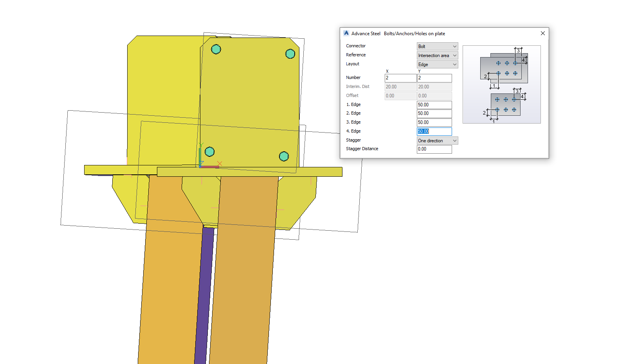Screen dimensions: 627x364
Task: Click the Advance Steel logo in the dialog titlebar
Action: click(346, 33)
